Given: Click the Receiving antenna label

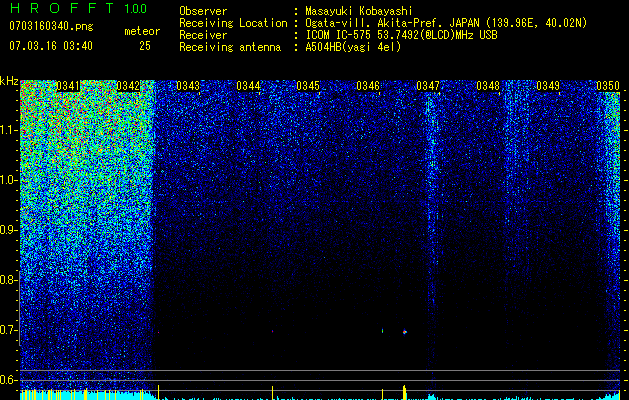Looking at the screenshot, I should click(x=230, y=47).
